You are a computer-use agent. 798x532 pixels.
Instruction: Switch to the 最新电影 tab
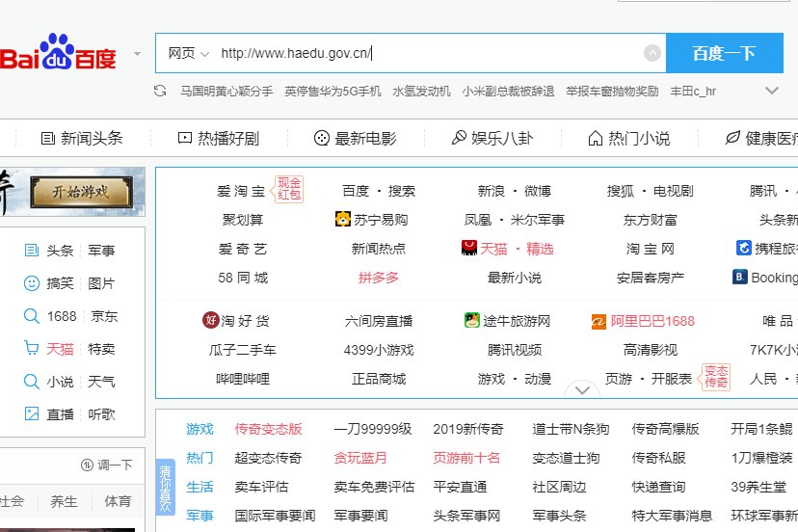356,138
